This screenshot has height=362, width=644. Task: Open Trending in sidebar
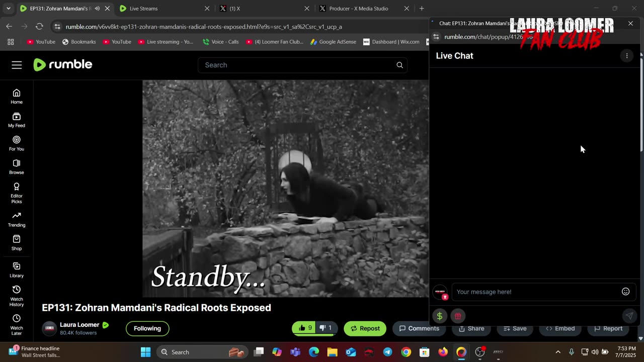coord(17,219)
